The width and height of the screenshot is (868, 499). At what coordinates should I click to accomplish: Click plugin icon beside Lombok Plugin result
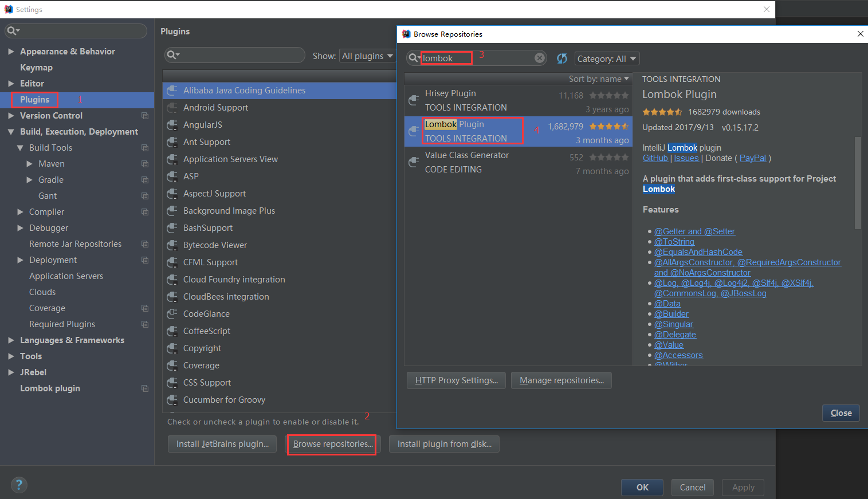(414, 132)
